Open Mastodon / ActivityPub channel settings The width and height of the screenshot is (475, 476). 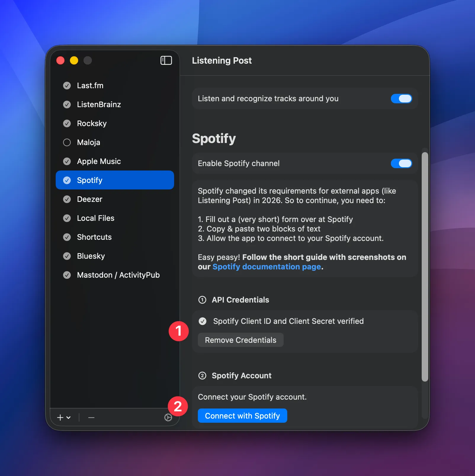tap(118, 275)
